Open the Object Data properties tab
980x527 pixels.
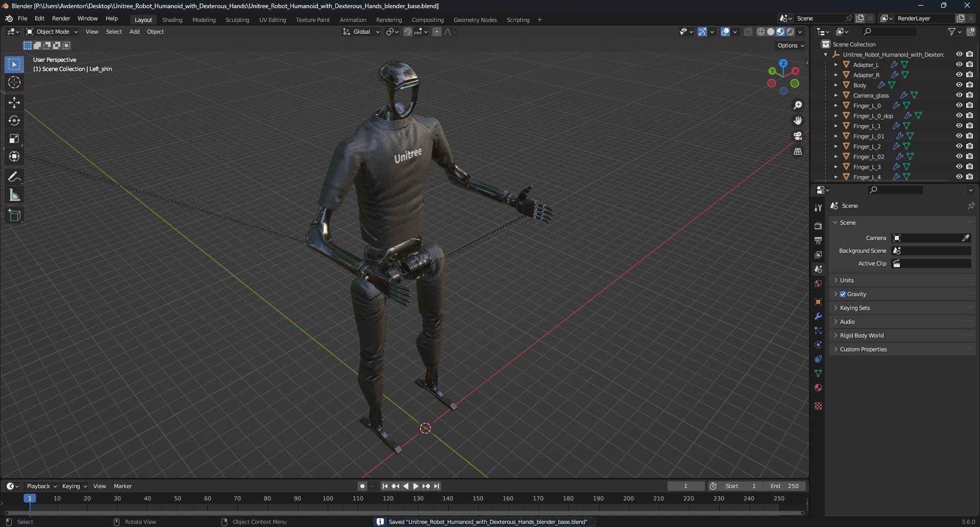[x=818, y=373]
